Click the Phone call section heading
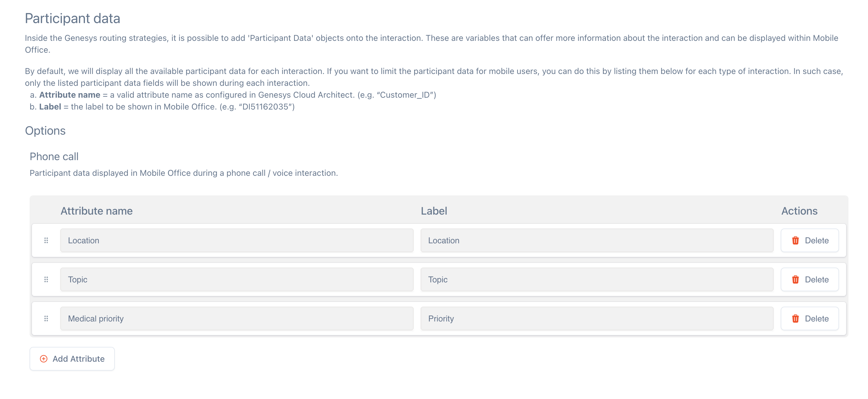 pos(54,156)
